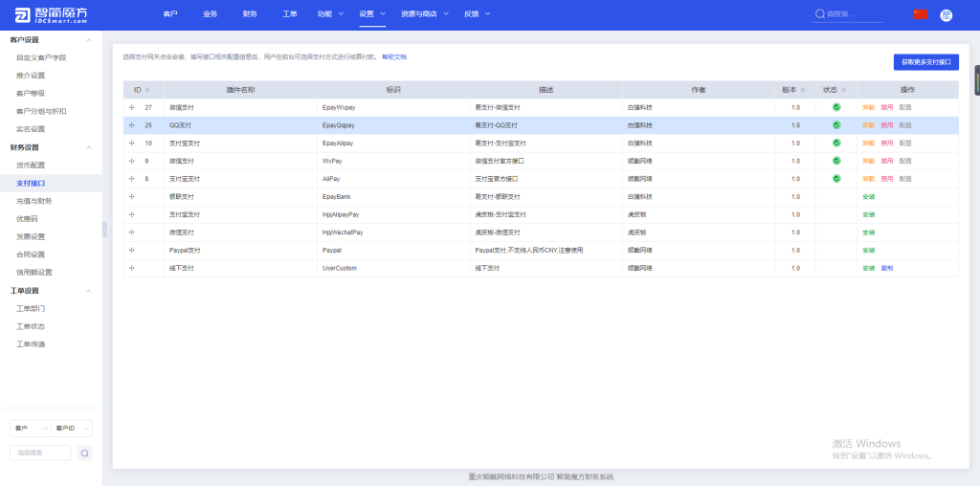Click the drag handle icon of the EpayBank row
Screen dimensions: 980x486
(x=132, y=197)
